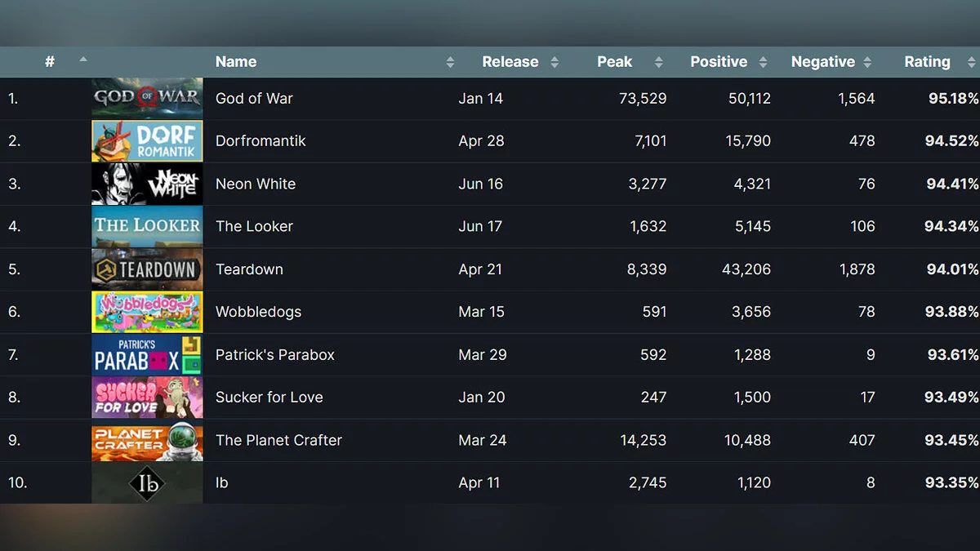Sort by Negative using its arrows
Viewport: 980px width, 551px height.
pos(867,62)
